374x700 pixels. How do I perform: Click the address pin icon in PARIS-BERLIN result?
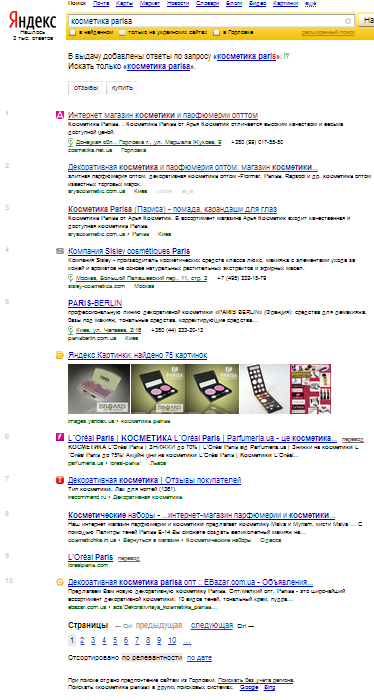(71, 330)
